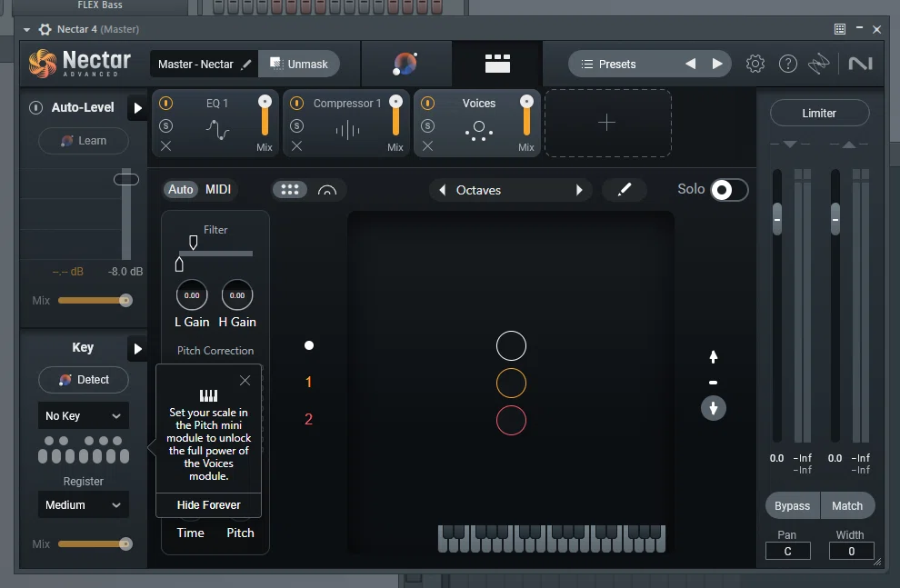Screen dimensions: 900x588
Task: Expand the Key panel arrow
Action: coord(138,349)
